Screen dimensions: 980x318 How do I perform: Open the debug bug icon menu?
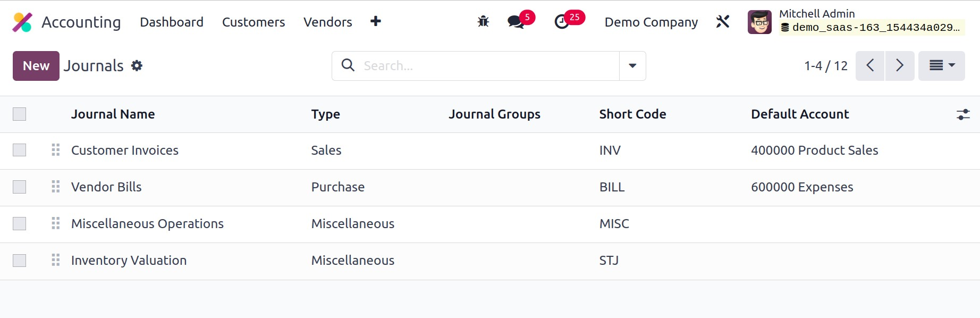[483, 22]
